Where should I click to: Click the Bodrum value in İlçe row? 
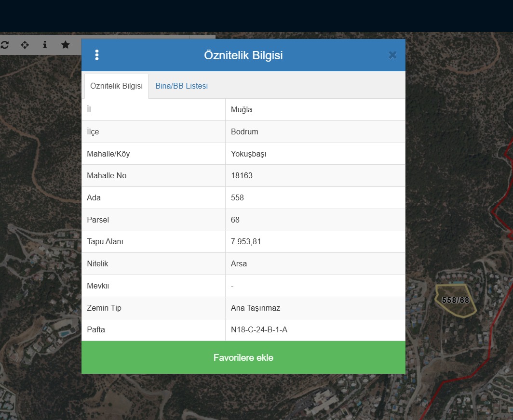coord(244,131)
